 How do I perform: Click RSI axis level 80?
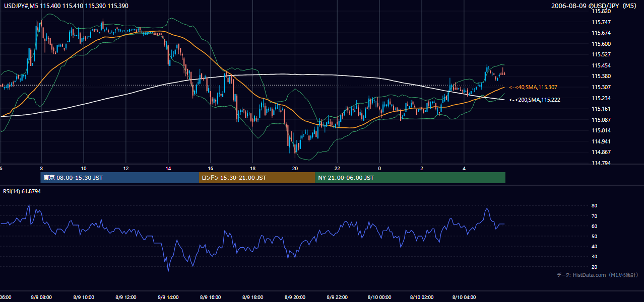(595, 206)
